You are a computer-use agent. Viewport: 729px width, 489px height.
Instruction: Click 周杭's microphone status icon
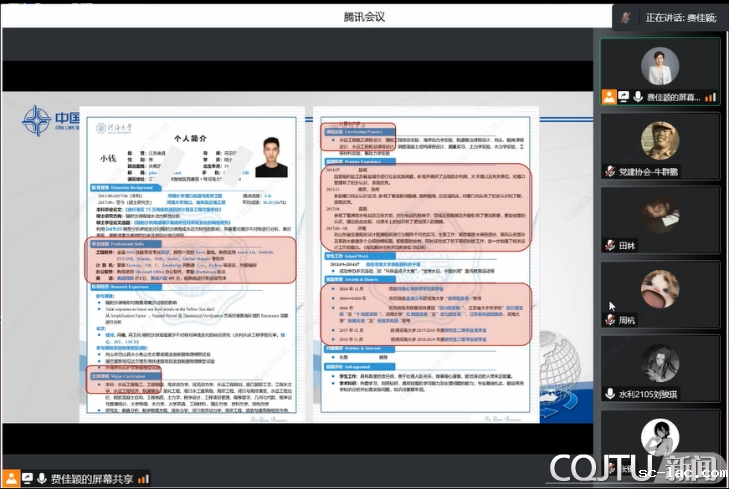tap(610, 320)
